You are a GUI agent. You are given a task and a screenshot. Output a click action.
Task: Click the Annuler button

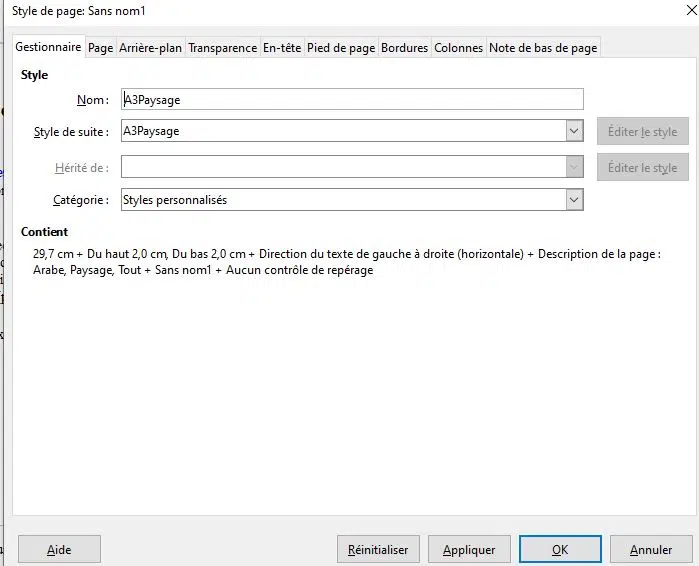coord(651,550)
